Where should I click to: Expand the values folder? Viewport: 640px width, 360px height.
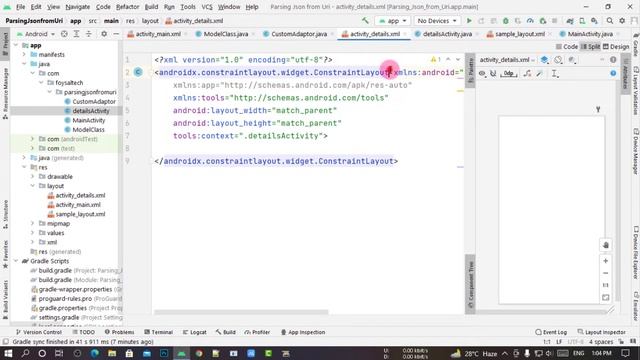click(33, 233)
